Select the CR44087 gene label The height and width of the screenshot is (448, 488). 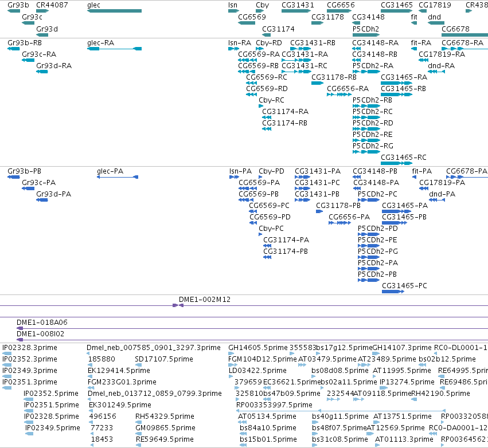(x=52, y=5)
